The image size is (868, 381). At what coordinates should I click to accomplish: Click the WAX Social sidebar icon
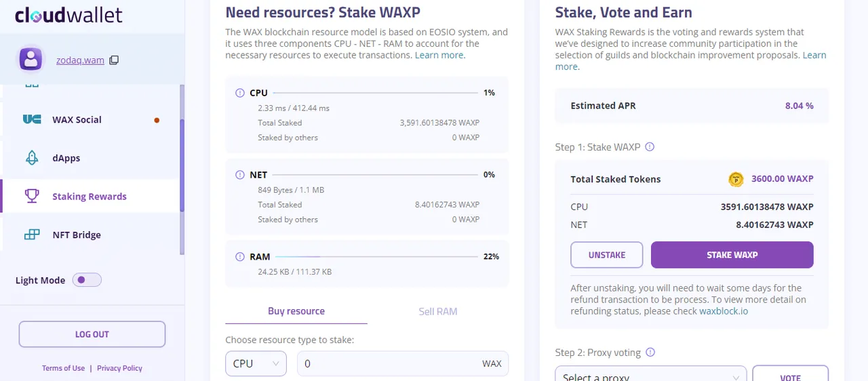32,119
